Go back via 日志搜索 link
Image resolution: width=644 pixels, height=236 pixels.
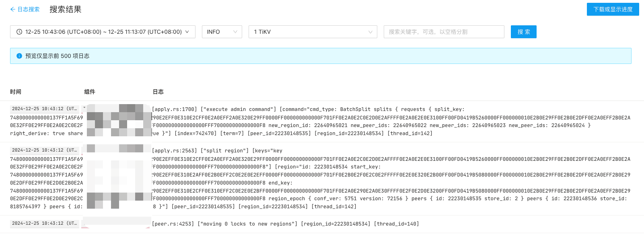[x=25, y=9]
